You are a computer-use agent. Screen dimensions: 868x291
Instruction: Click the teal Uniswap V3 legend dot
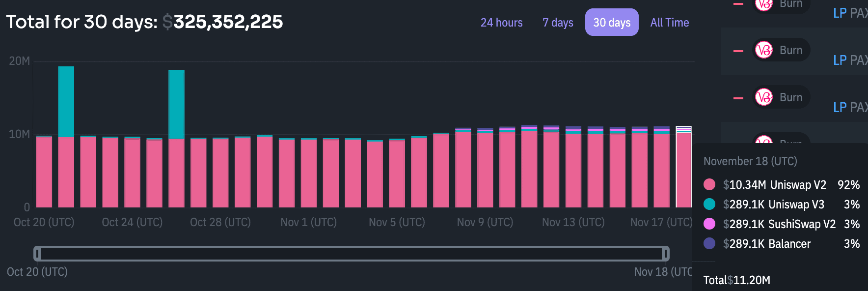(709, 204)
